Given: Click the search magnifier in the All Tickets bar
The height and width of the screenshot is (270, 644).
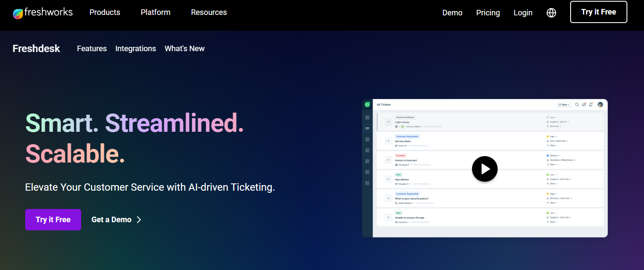Looking at the screenshot, I should pyautogui.click(x=577, y=105).
